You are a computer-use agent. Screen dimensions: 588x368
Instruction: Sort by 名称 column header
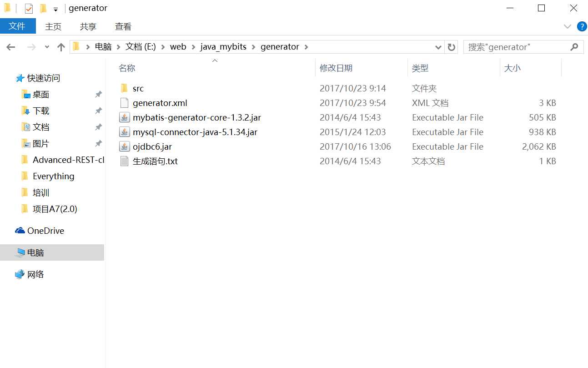(127, 68)
